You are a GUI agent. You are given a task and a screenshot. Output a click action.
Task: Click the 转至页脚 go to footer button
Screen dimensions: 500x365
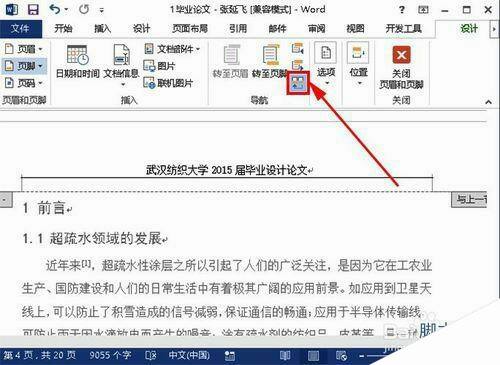(269, 62)
